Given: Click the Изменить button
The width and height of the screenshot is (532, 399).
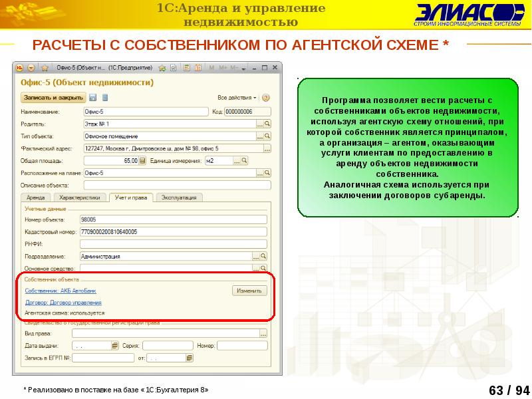Looking at the screenshot, I should (x=249, y=291).
